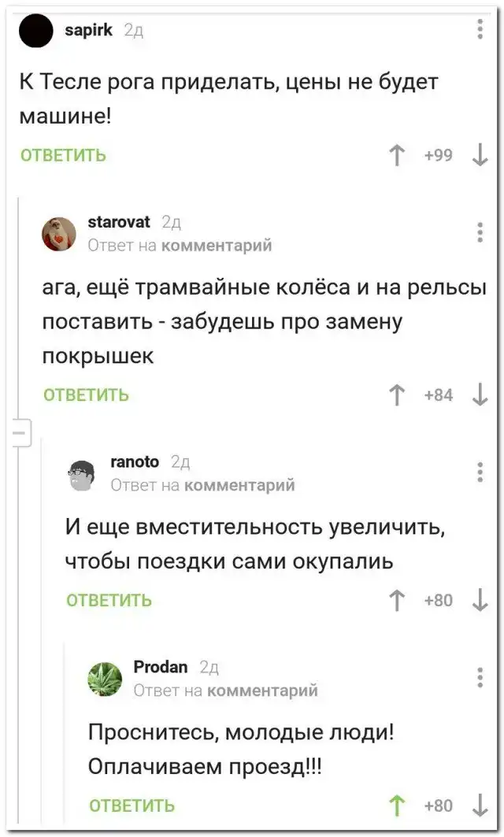This screenshot has width=504, height=837.
Task: Reply to starovat's comment via ОТВЕТИТЬ
Action: (86, 395)
